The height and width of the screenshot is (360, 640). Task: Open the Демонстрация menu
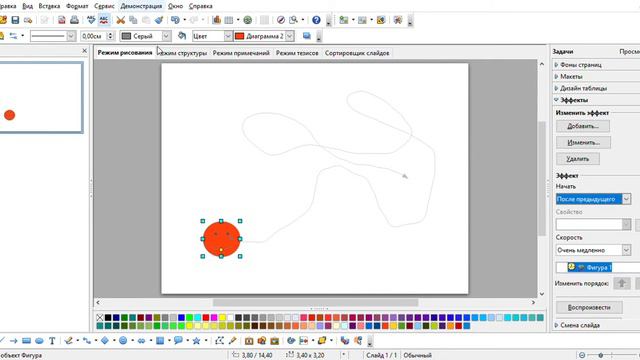(141, 6)
